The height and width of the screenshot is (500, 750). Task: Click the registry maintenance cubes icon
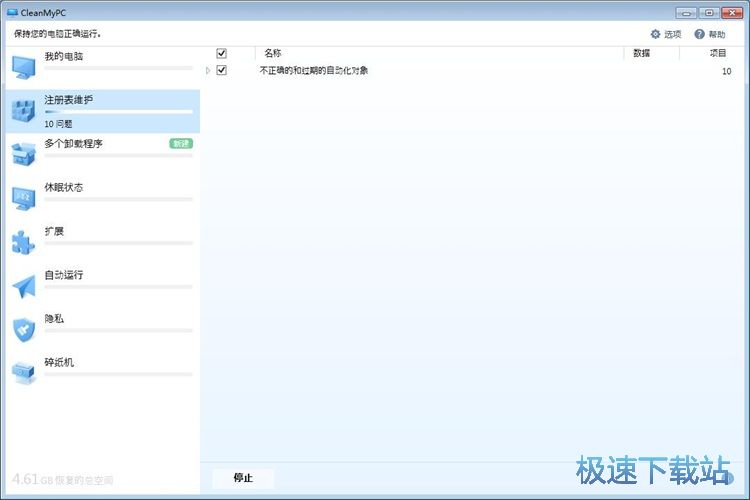[24, 111]
